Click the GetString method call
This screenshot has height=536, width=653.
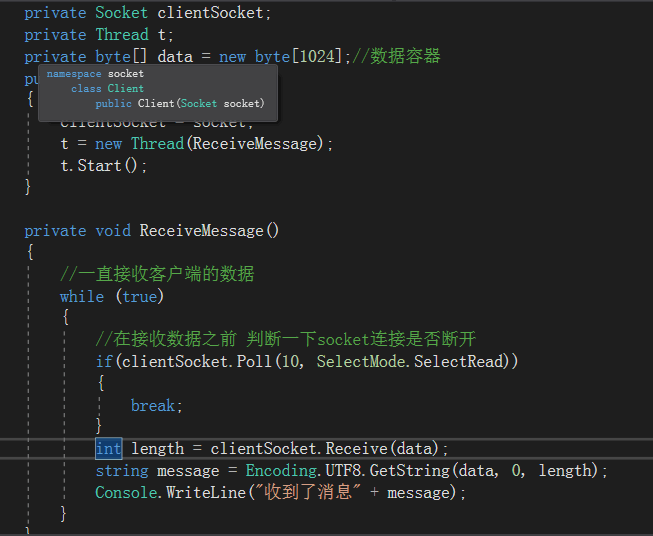tap(410, 471)
